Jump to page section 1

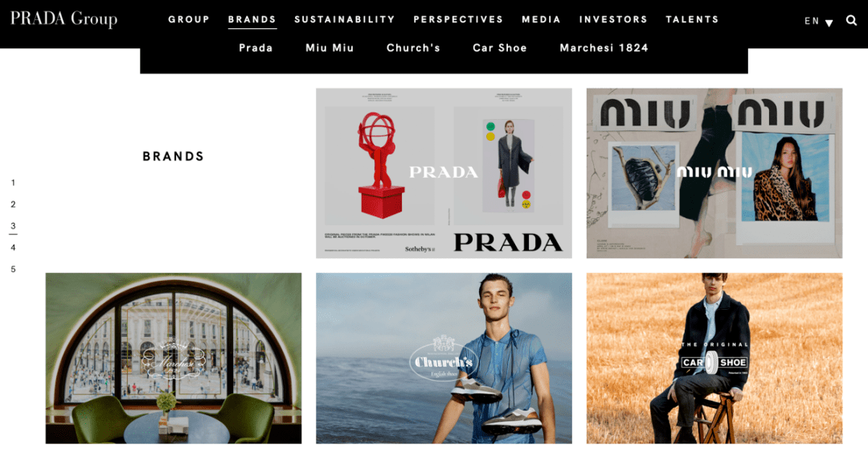click(14, 183)
